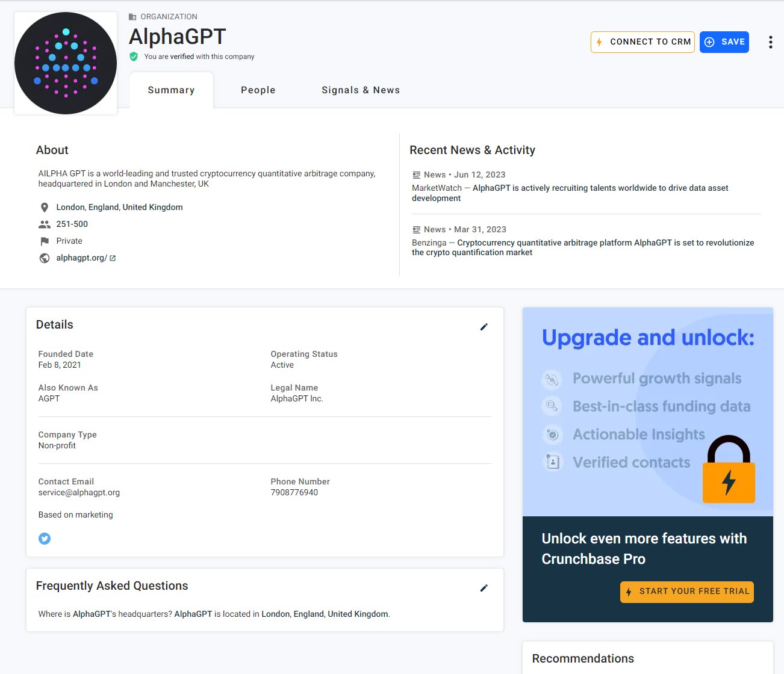Image resolution: width=784 pixels, height=674 pixels.
Task: Click the AlphaGPT company logo thumbnail
Action: pos(65,63)
